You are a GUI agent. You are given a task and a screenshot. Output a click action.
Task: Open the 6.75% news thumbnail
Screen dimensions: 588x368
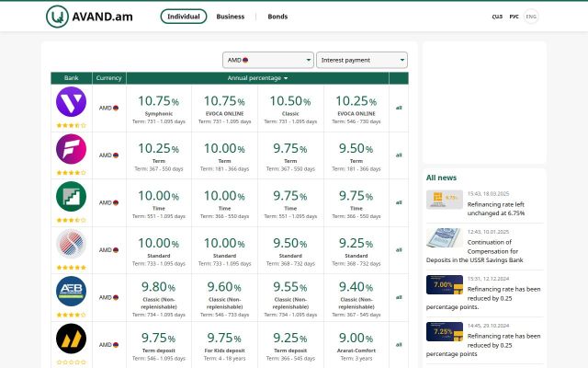click(x=445, y=200)
